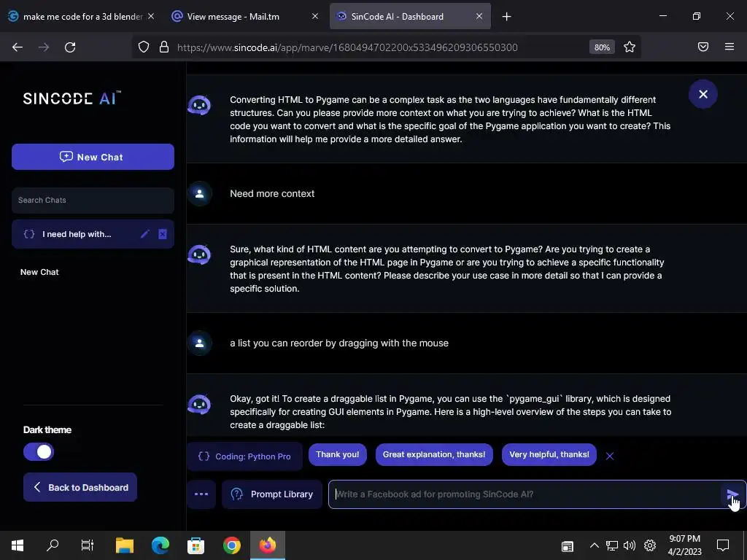Click the 'Need more context' message text
747x560 pixels.
[272, 194]
